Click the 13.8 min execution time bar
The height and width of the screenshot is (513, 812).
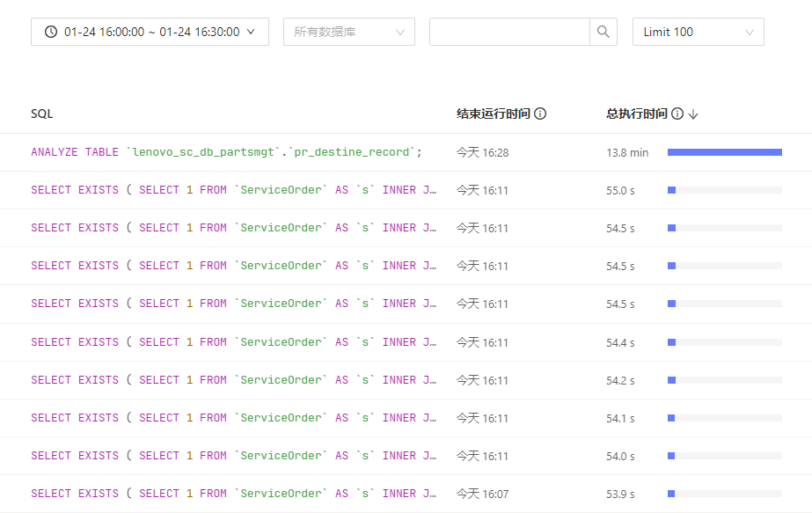click(725, 152)
